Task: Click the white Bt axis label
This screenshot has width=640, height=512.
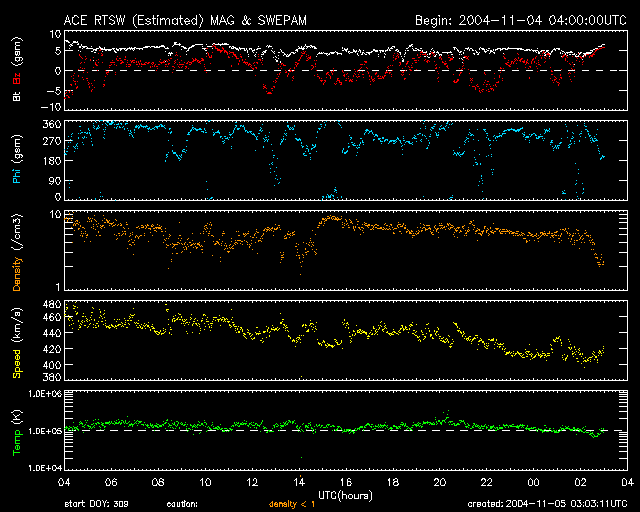Action: point(17,97)
